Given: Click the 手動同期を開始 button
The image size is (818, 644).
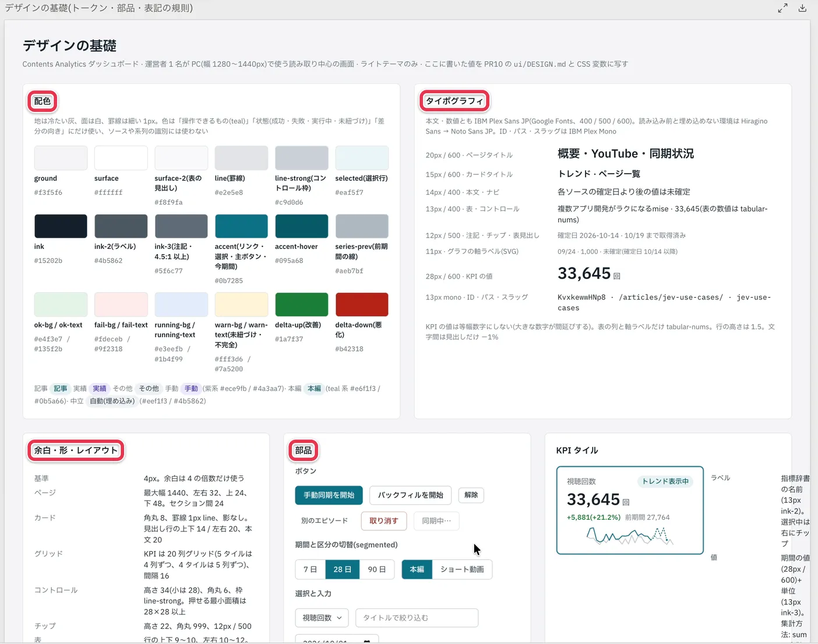Looking at the screenshot, I should coord(329,495).
